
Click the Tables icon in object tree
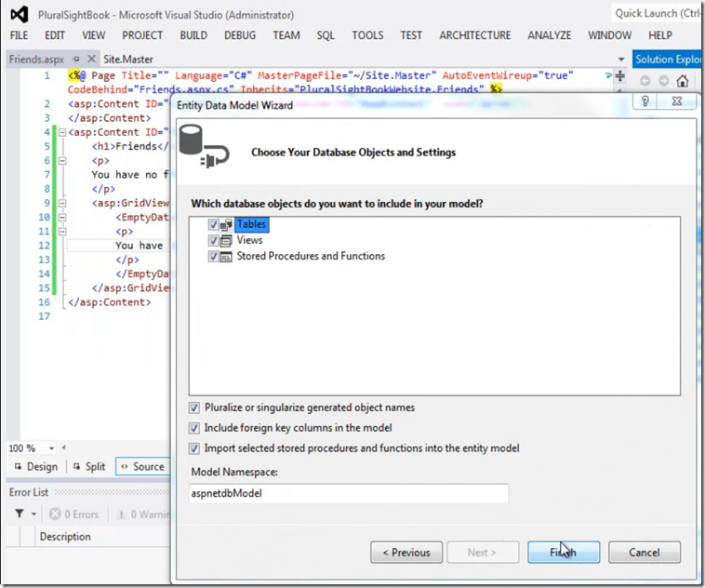226,224
